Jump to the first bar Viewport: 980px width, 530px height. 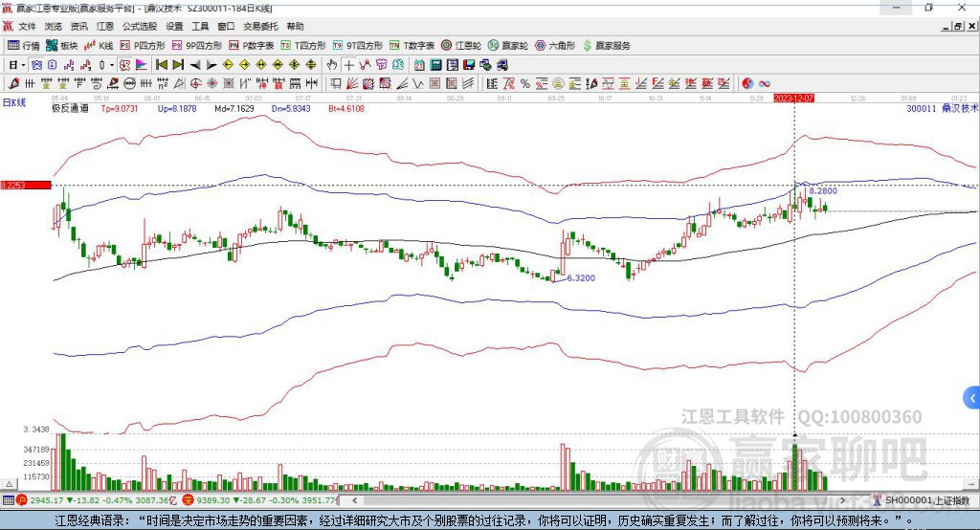tap(161, 65)
